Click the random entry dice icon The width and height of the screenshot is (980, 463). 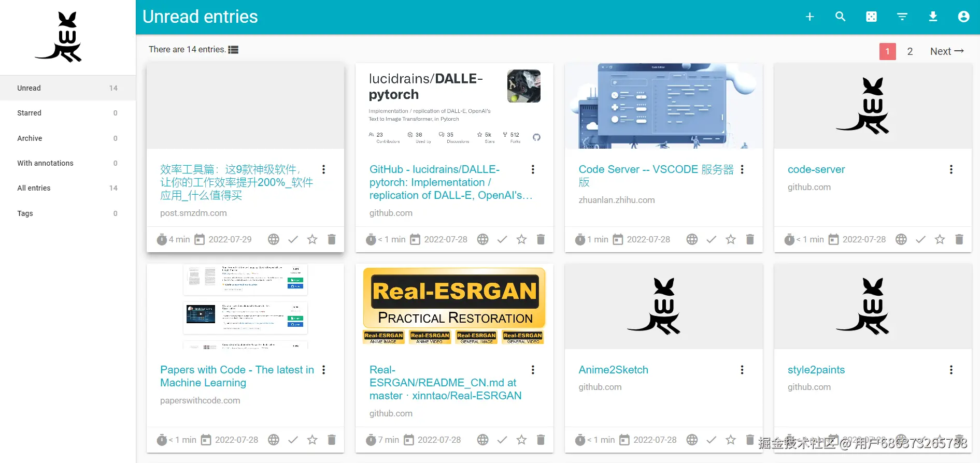pyautogui.click(x=871, y=17)
